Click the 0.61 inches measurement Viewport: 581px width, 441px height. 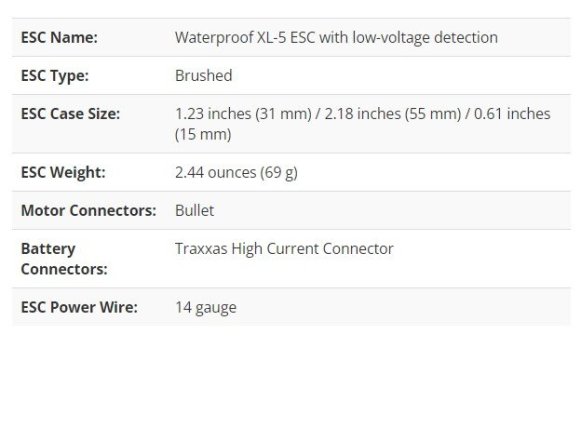click(512, 114)
